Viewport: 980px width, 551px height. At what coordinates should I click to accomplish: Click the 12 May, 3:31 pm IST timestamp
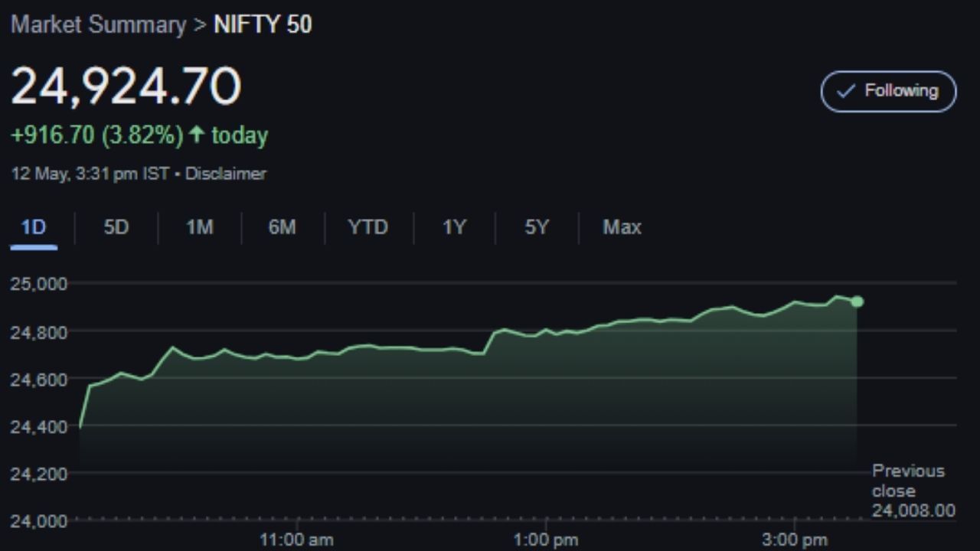[x=90, y=174]
